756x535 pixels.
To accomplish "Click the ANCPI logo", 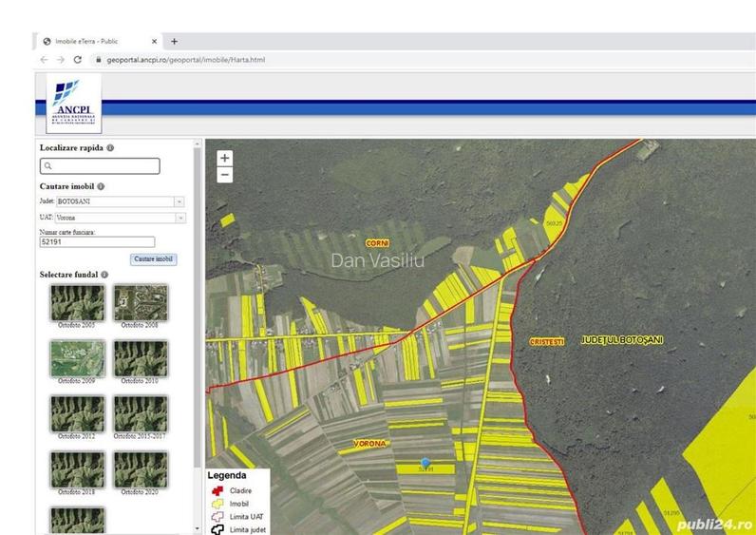I will pyautogui.click(x=73, y=105).
